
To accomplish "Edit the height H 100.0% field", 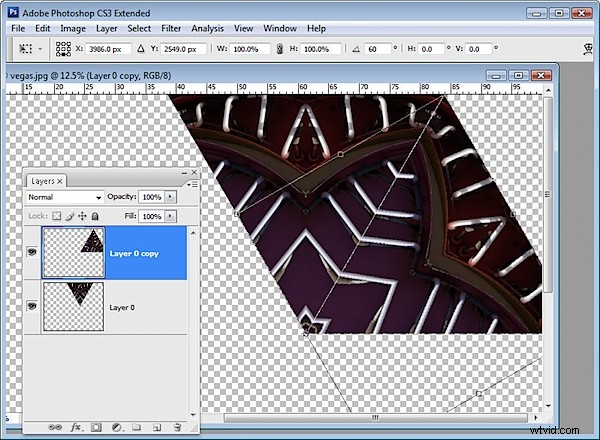I will click(321, 49).
